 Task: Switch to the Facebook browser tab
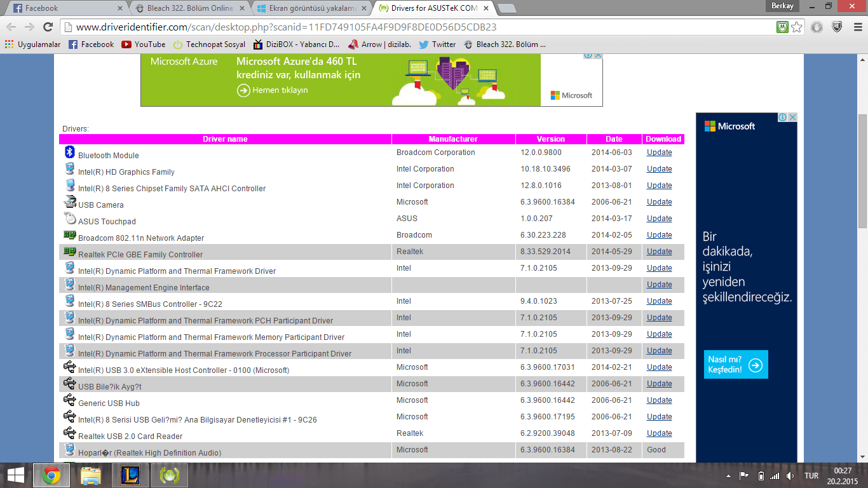(67, 8)
